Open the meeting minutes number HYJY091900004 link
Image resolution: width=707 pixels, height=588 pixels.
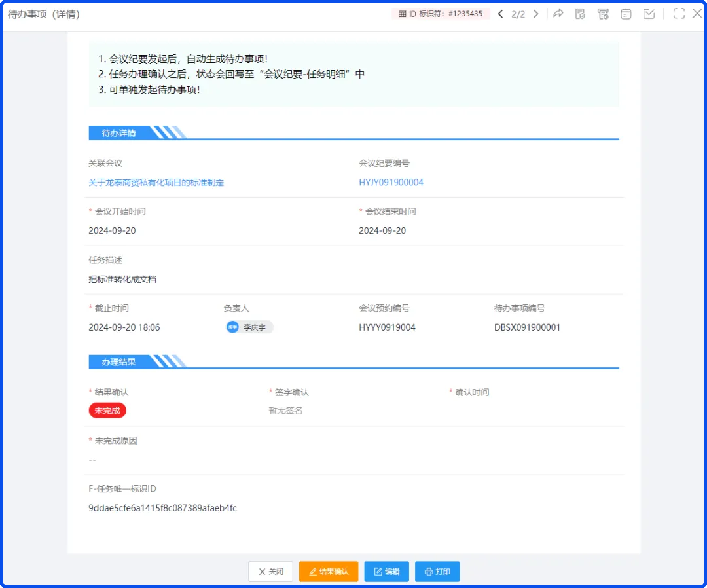click(390, 182)
